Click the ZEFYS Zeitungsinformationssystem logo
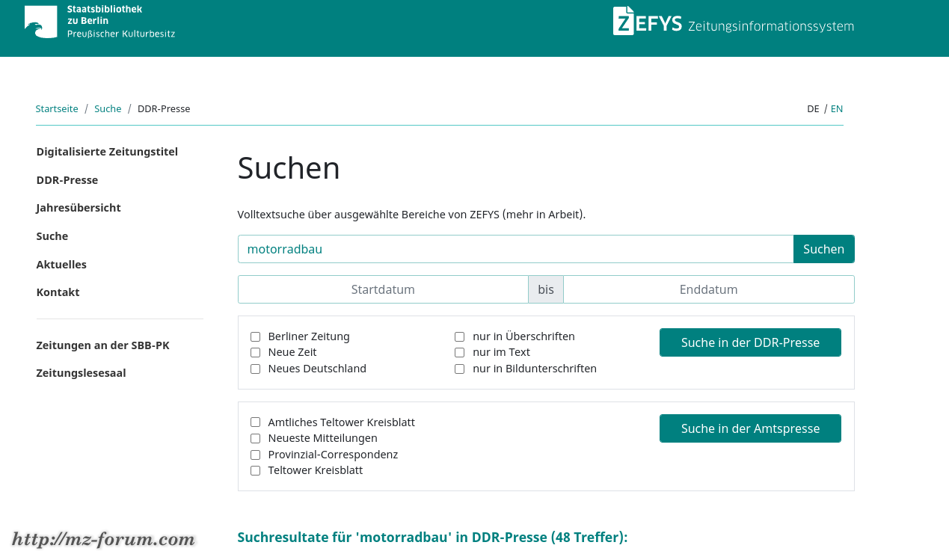This screenshot has height=560, width=949. 733,22
